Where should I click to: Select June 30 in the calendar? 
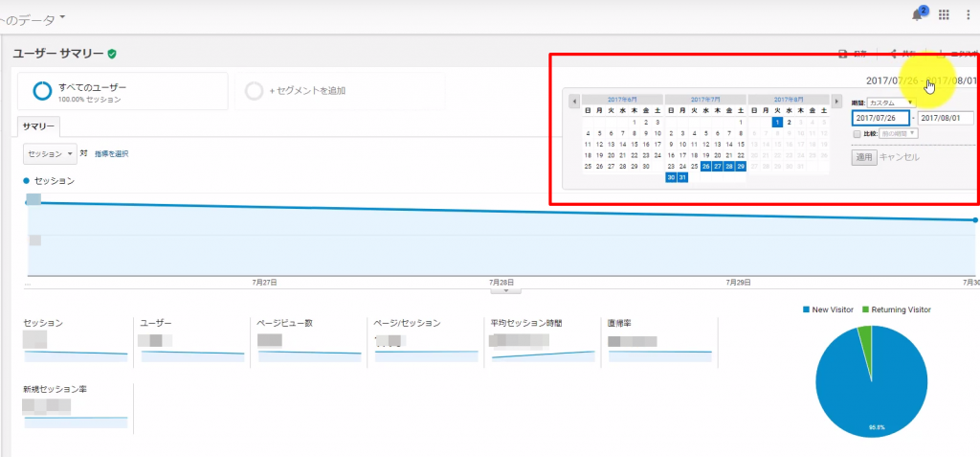(x=646, y=167)
